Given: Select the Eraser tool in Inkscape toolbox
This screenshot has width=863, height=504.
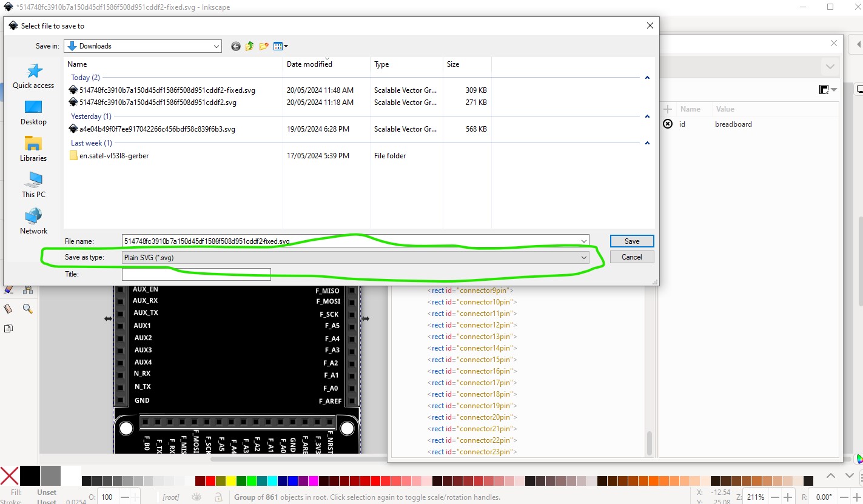Looking at the screenshot, I should (8, 291).
